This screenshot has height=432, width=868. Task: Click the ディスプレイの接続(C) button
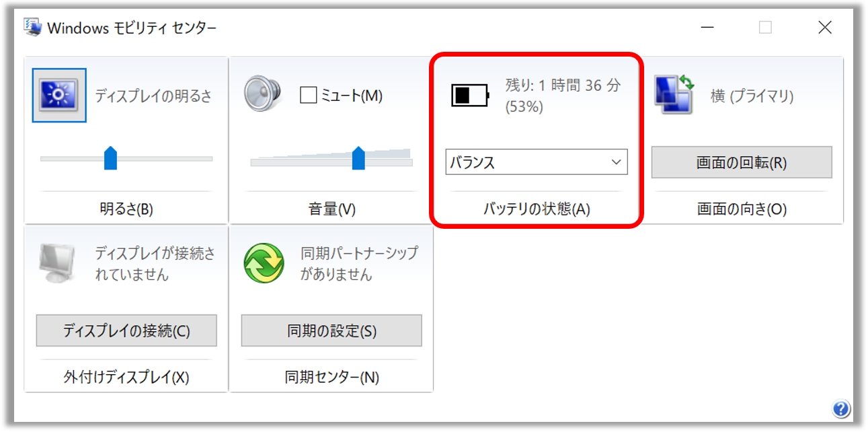click(x=126, y=331)
